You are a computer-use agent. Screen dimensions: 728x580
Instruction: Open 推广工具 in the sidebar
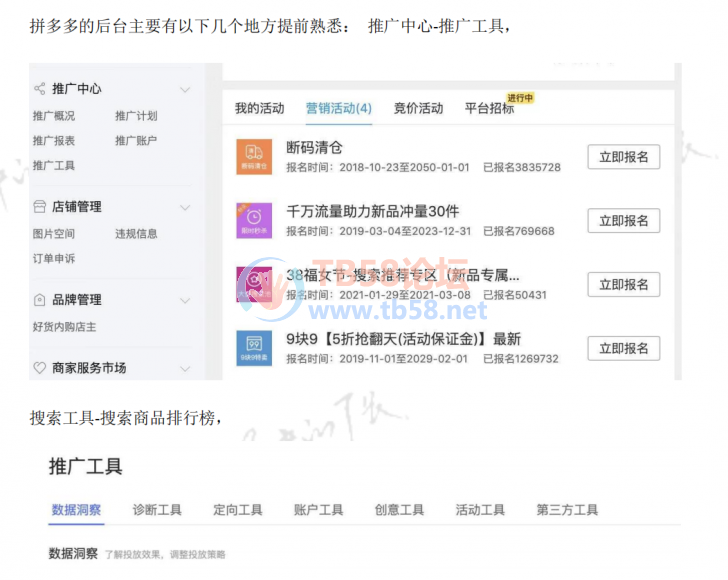[x=54, y=165]
